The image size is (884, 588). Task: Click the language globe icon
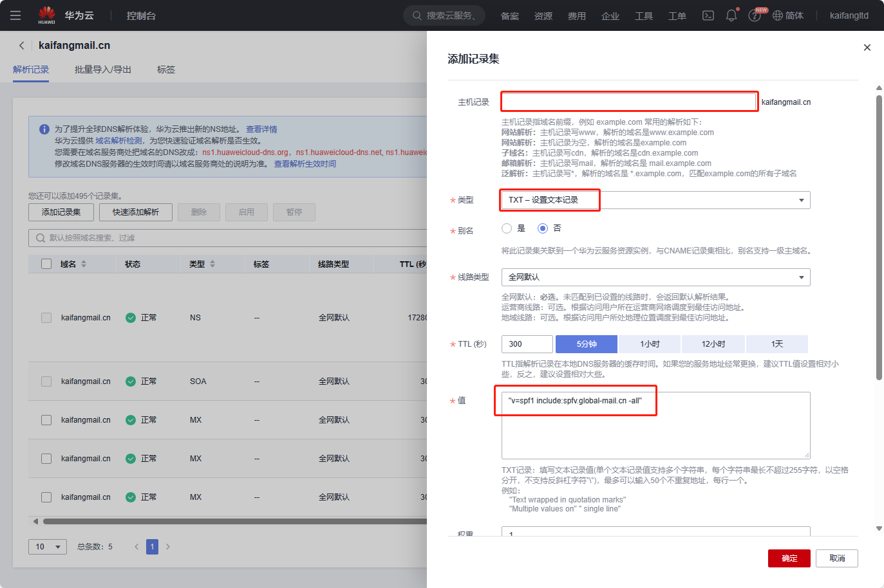pos(778,15)
